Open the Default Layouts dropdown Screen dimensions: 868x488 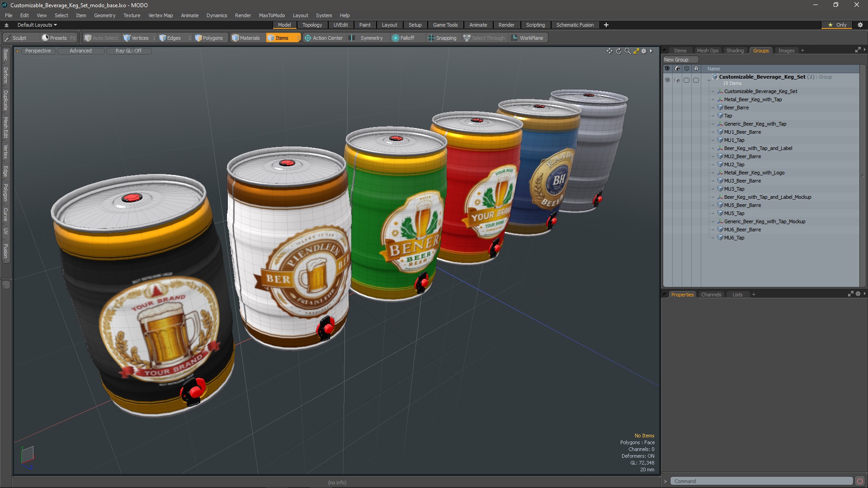[37, 25]
